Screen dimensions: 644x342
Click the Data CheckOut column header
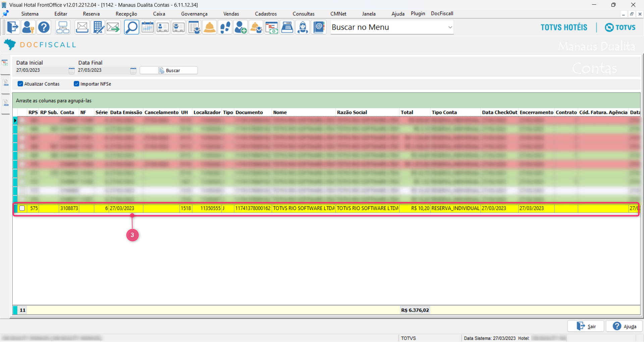499,112
